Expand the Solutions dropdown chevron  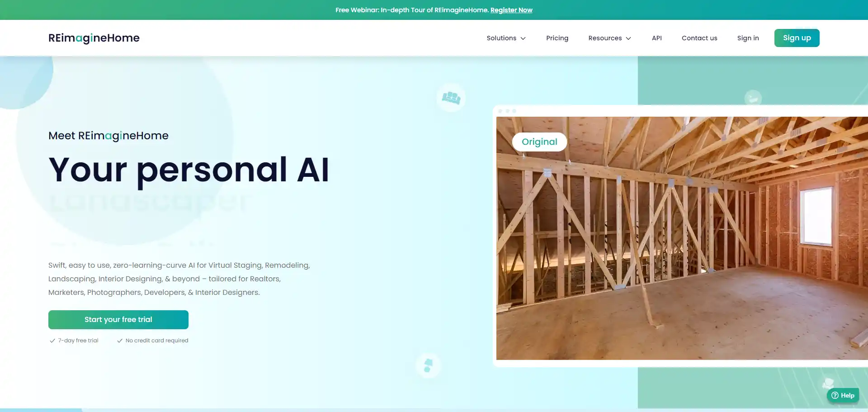click(523, 38)
